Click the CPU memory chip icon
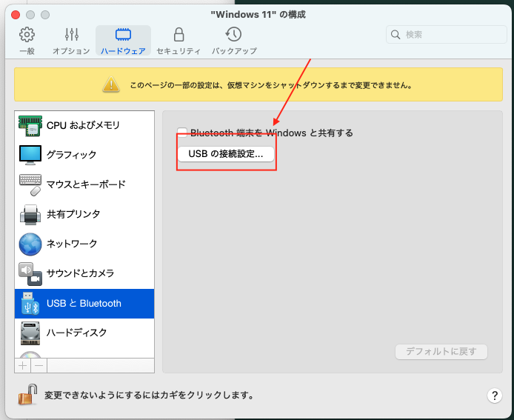514x420 pixels. coord(30,126)
